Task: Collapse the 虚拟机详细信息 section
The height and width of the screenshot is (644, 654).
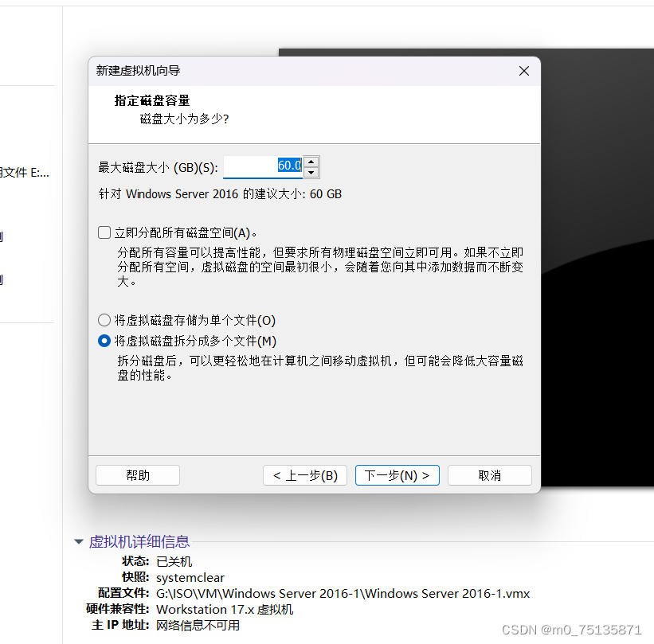Action: tap(78, 541)
